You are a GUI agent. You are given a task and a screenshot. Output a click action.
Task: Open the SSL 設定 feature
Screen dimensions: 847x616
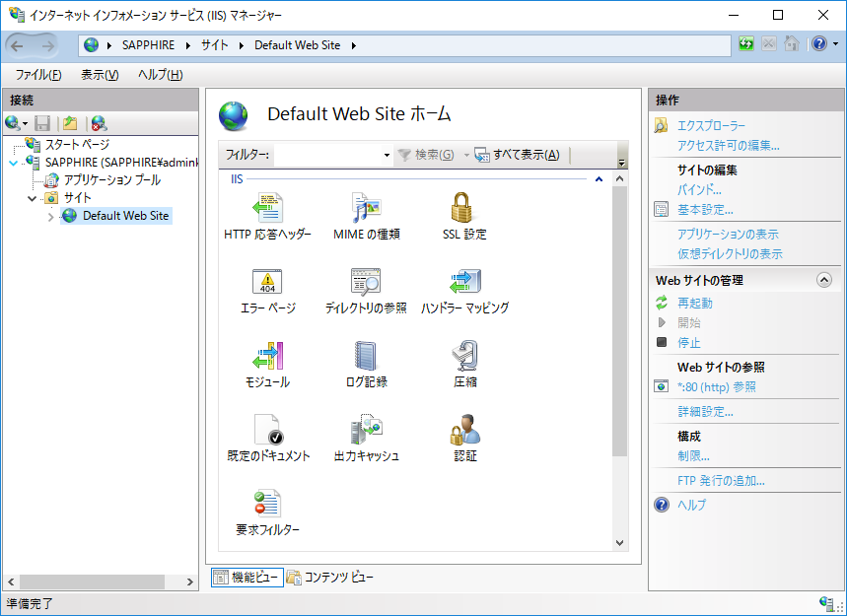coord(464,217)
